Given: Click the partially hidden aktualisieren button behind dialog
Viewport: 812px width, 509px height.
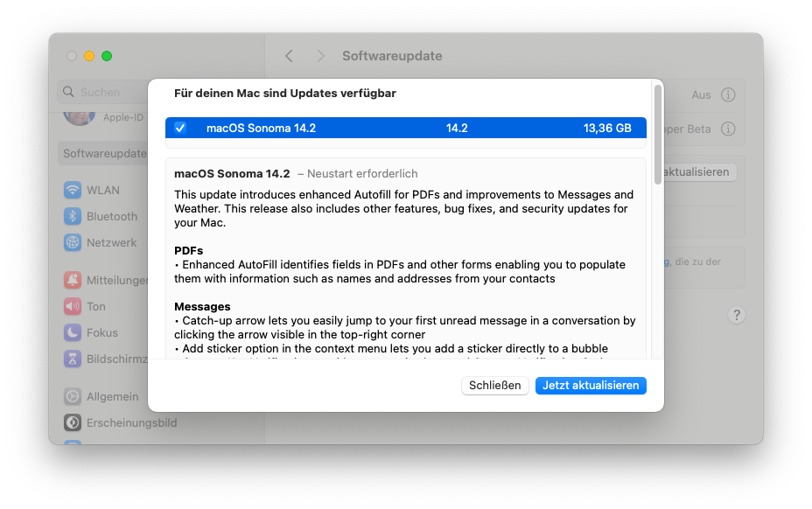Looking at the screenshot, I should coord(698,172).
